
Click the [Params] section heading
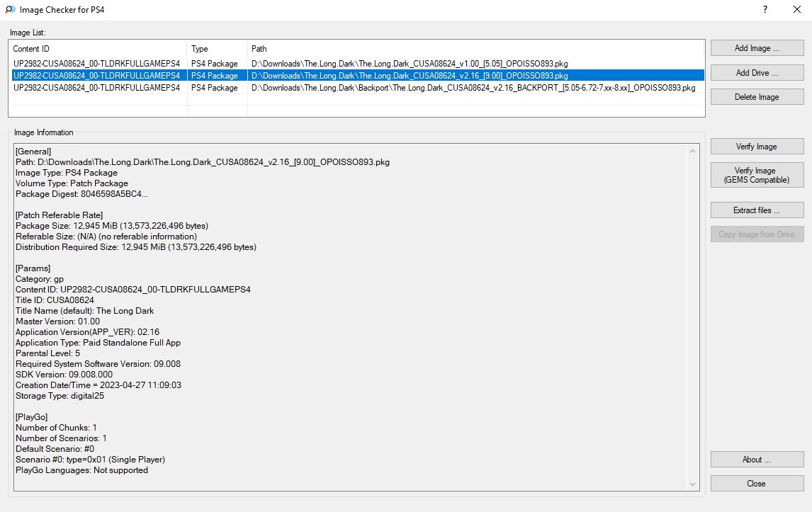(x=33, y=268)
